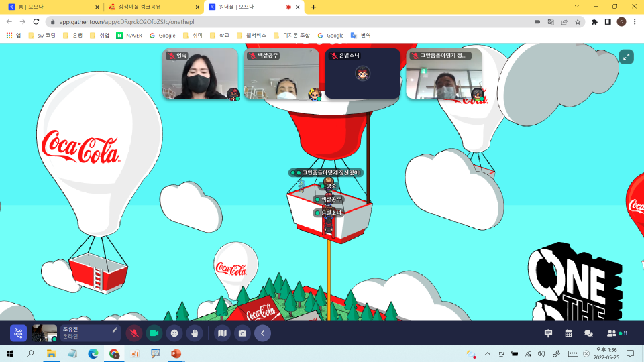
Task: Open the Chrome tab search dropdown arrow
Action: pos(577,7)
